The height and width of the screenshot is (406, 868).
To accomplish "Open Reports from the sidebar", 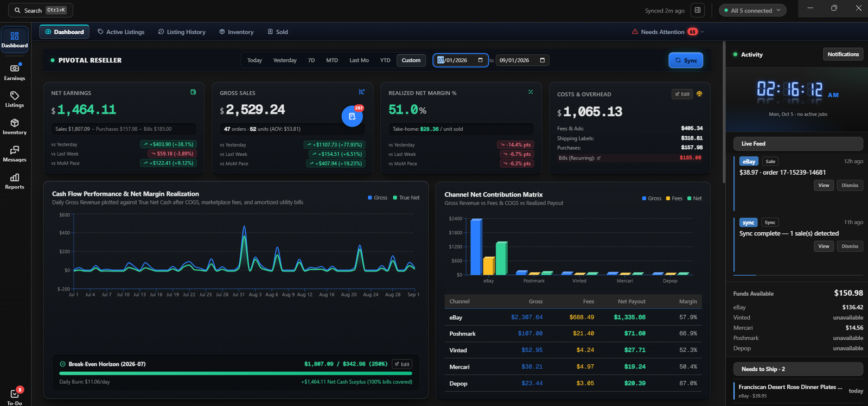I will pyautogui.click(x=15, y=181).
